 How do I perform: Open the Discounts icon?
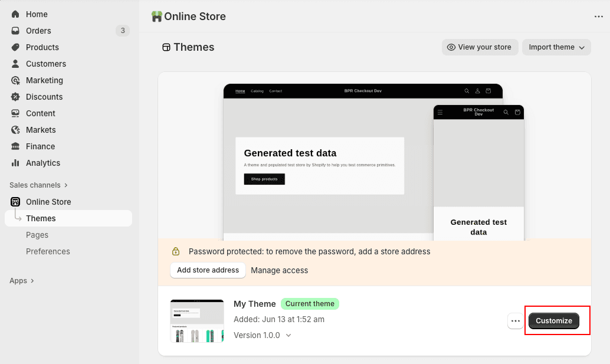coord(15,97)
